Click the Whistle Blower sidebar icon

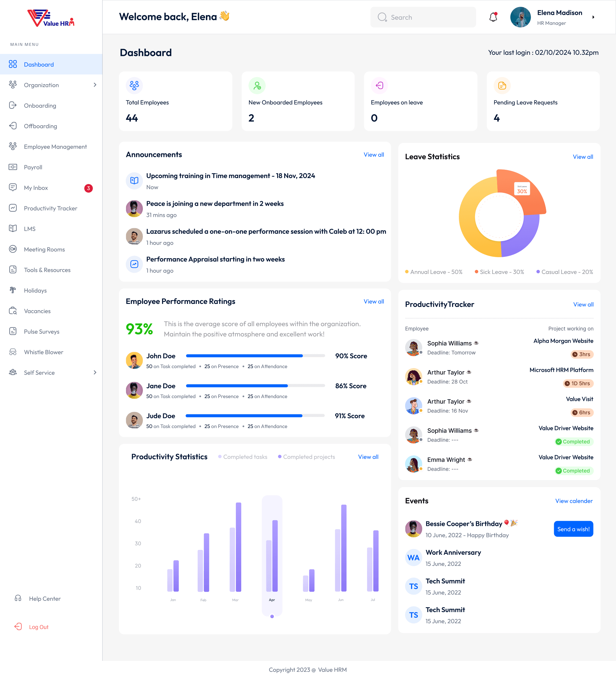(13, 352)
